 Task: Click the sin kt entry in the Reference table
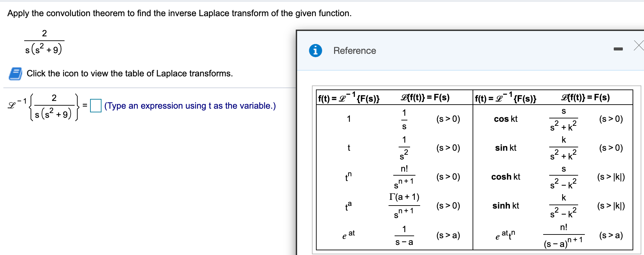point(505,148)
